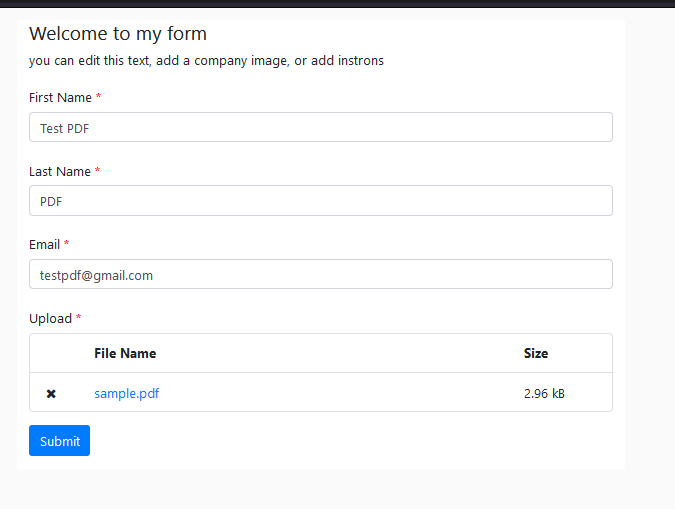This screenshot has width=675, height=509.
Task: Click the File Name column header
Action: (125, 353)
